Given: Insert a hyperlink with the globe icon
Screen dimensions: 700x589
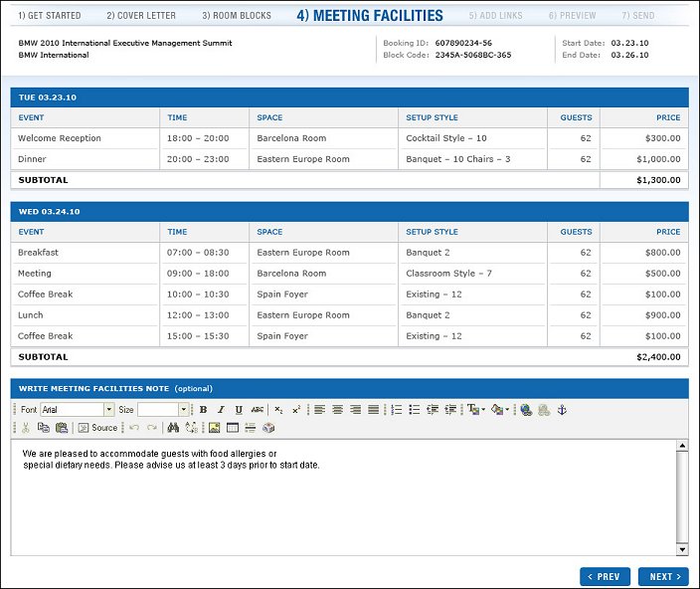Looking at the screenshot, I should click(x=526, y=410).
